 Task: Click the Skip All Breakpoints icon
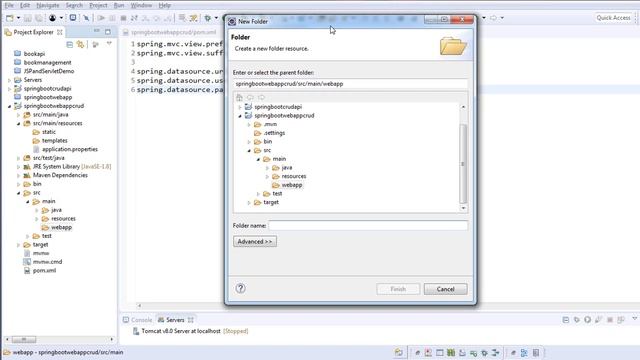[86, 18]
